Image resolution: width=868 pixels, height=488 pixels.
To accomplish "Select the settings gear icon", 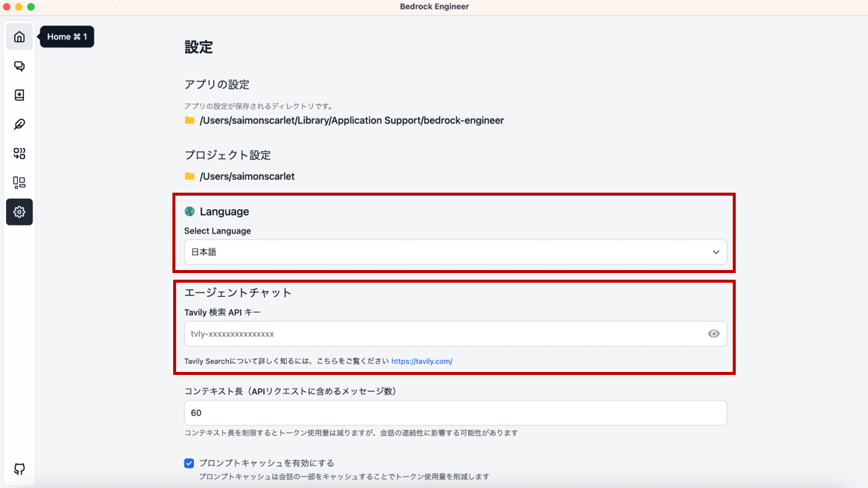I will coord(19,212).
